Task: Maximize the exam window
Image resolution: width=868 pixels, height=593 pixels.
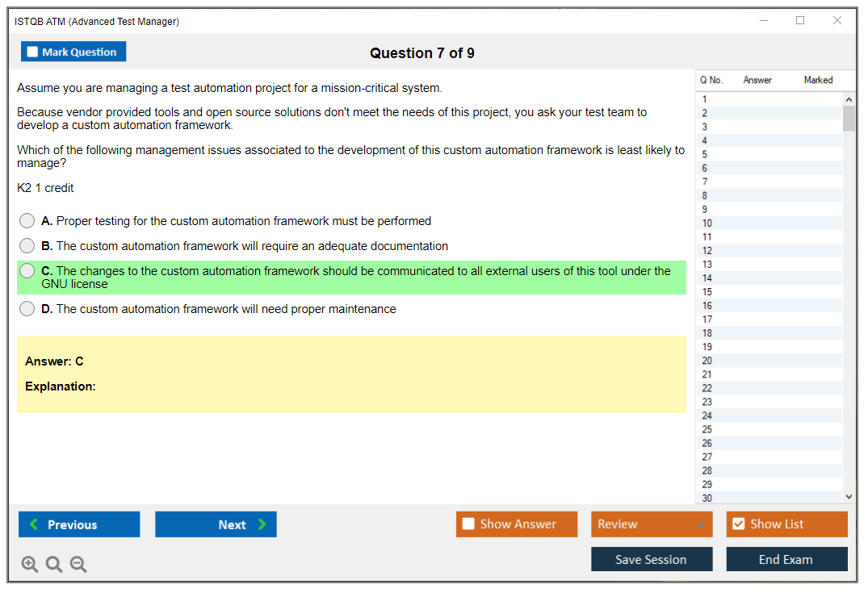Action: [x=800, y=21]
